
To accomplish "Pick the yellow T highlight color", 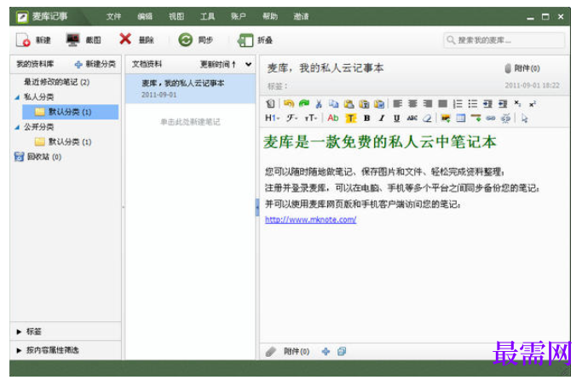I will (350, 118).
